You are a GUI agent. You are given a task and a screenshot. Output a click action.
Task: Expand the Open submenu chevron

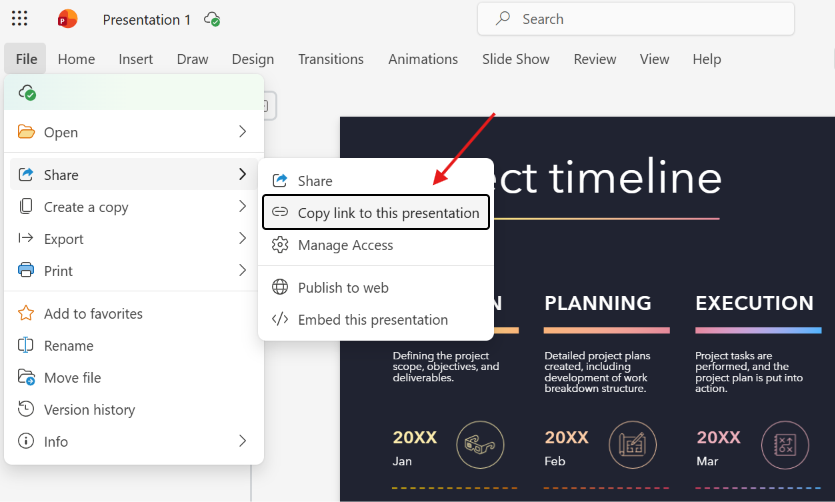click(242, 131)
